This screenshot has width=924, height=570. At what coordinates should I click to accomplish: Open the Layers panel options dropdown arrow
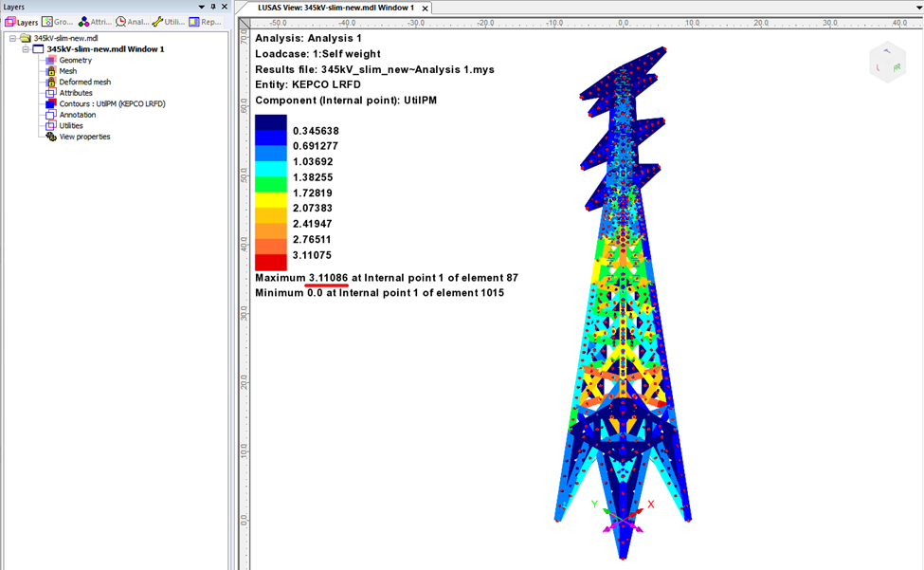(200, 7)
